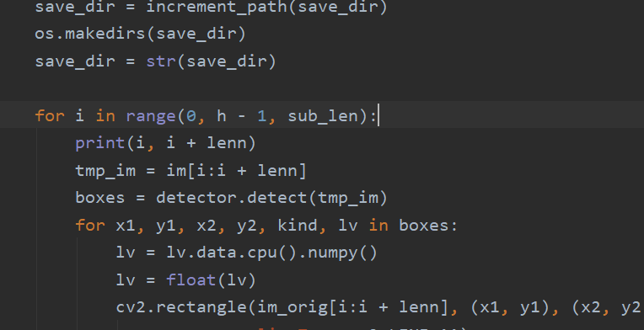Viewport: 644px width, 330px height.
Task: Click 'for' keyword of the outer loop
Action: (50, 116)
